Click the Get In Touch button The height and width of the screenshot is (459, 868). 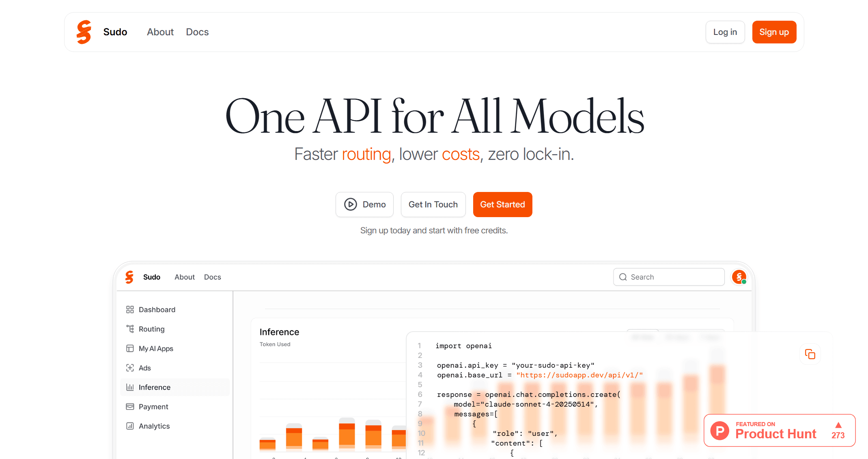[x=433, y=205]
